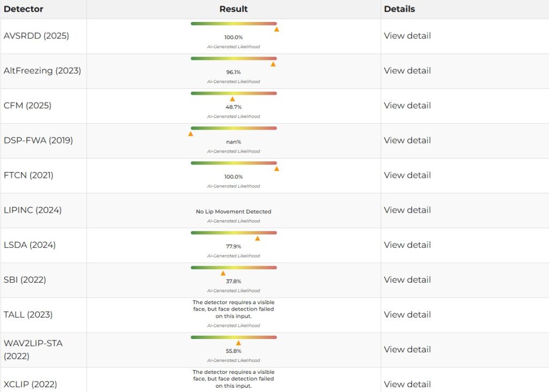Click the orange marker on AVSRDD gauge
The width and height of the screenshot is (549, 392).
[277, 29]
